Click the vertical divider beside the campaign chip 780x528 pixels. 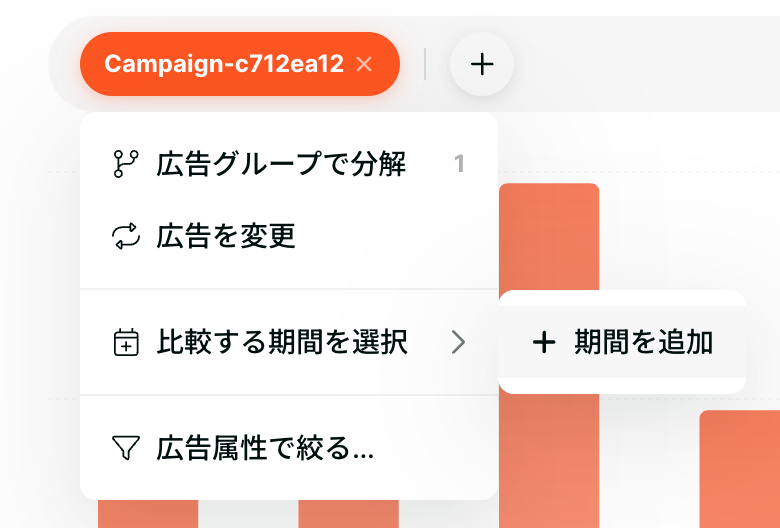pos(425,64)
